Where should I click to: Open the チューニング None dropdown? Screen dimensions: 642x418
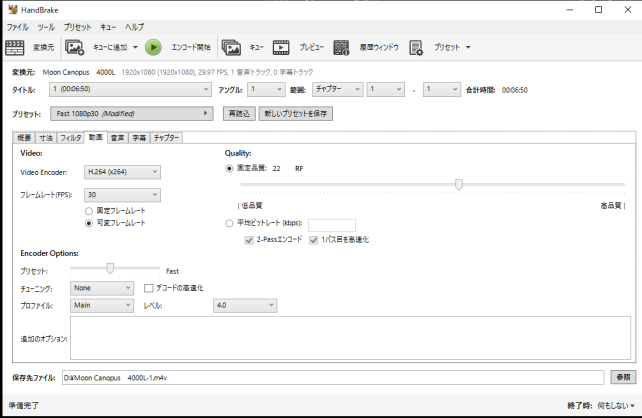[102, 288]
